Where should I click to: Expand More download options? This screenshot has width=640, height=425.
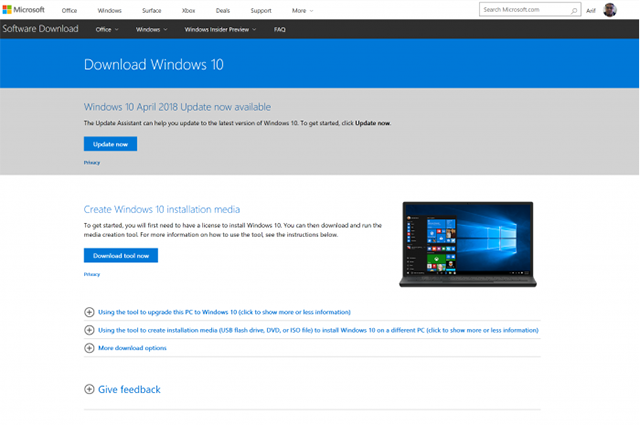point(132,348)
